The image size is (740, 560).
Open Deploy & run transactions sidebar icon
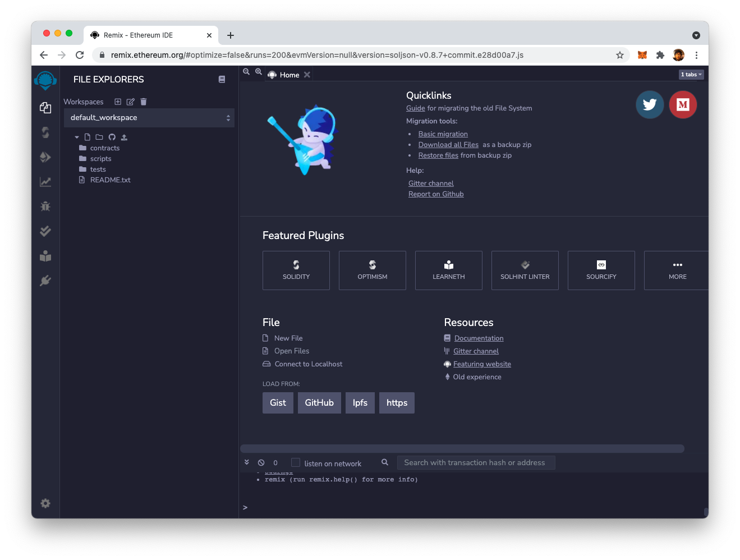45,157
